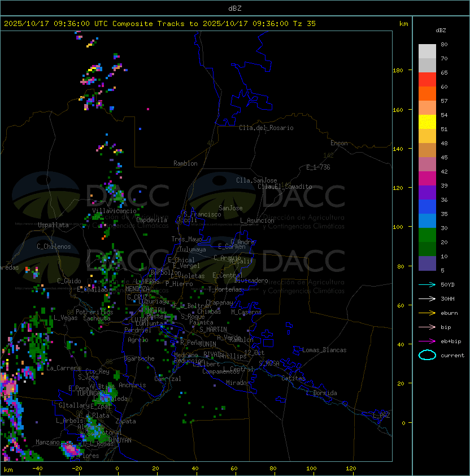
Task: Click the S_MARTIN map label
Action: [x=213, y=330]
